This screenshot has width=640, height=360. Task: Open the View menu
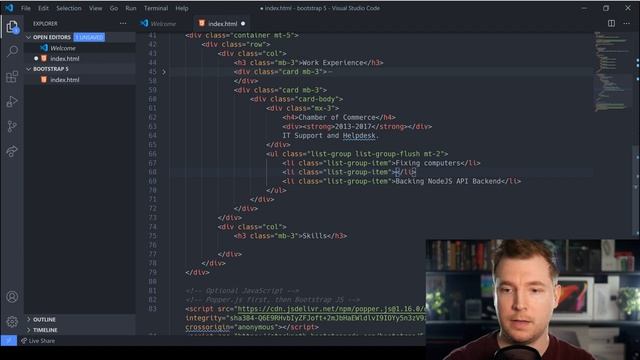pyautogui.click(x=96, y=8)
